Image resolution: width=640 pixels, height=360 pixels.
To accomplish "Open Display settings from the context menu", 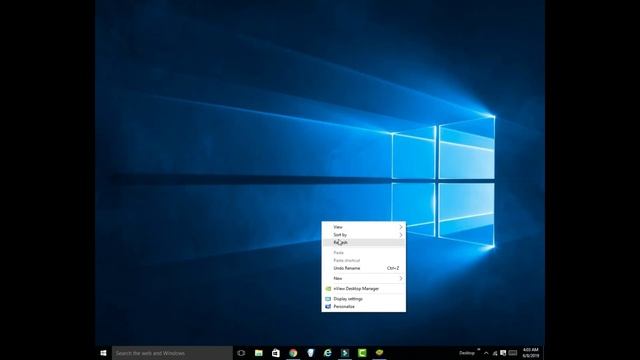I will (x=364, y=299).
